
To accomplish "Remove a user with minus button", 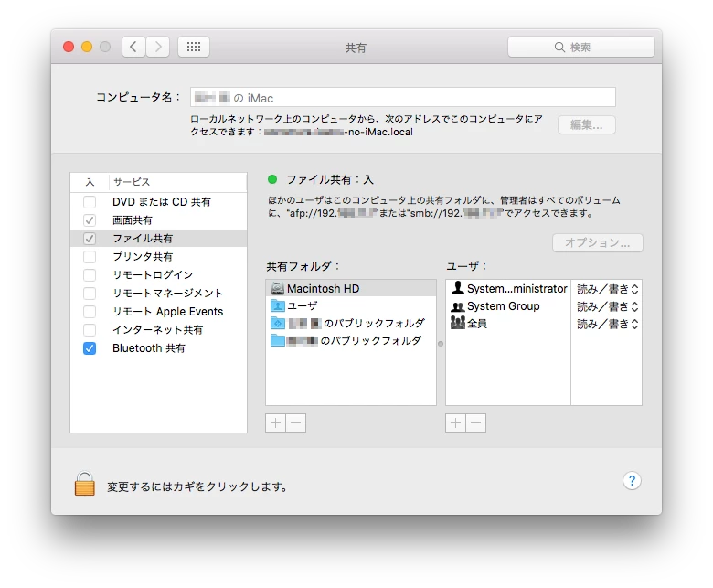I will (x=476, y=422).
